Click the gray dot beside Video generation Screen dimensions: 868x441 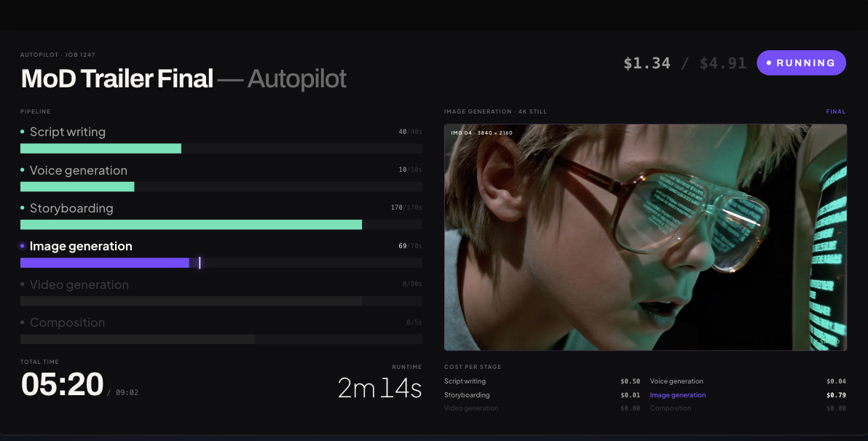click(22, 285)
